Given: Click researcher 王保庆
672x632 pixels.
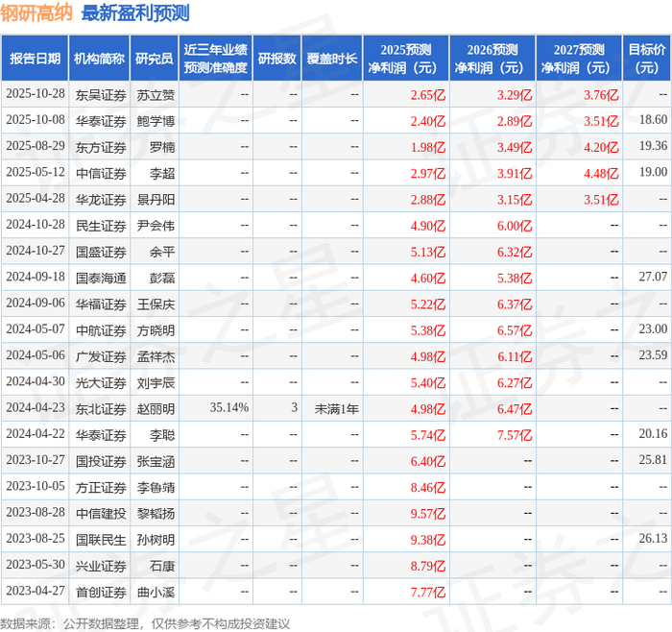Looking at the screenshot, I should pos(156,304).
